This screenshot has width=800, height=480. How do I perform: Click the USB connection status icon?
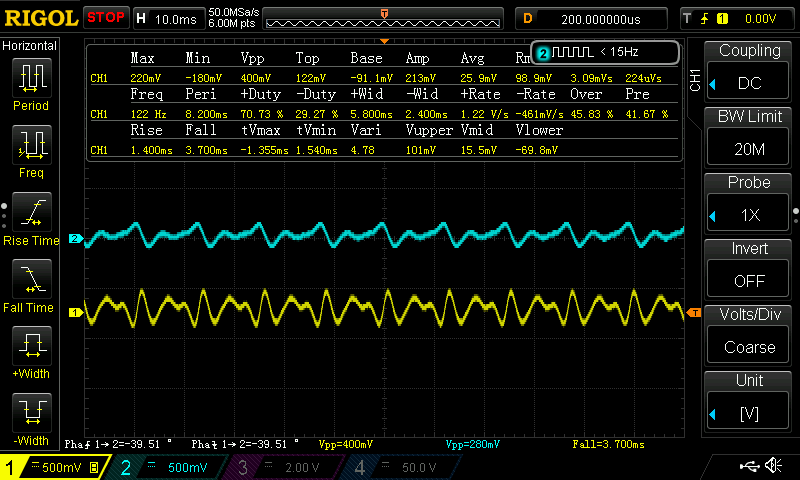(x=748, y=466)
